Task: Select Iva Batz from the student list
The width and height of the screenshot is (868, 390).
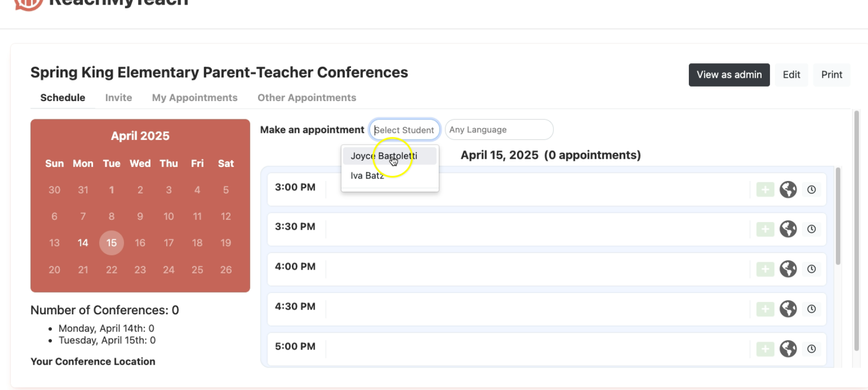Action: pyautogui.click(x=367, y=176)
